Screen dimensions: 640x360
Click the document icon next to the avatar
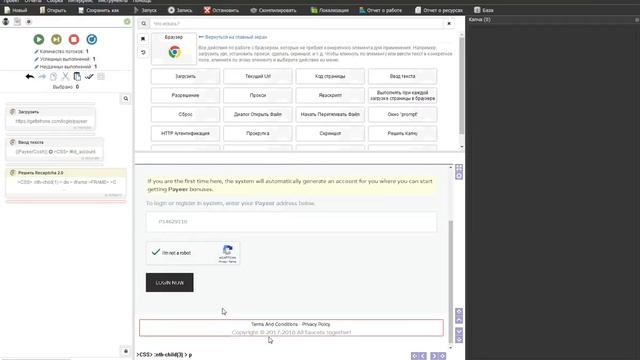point(17,22)
